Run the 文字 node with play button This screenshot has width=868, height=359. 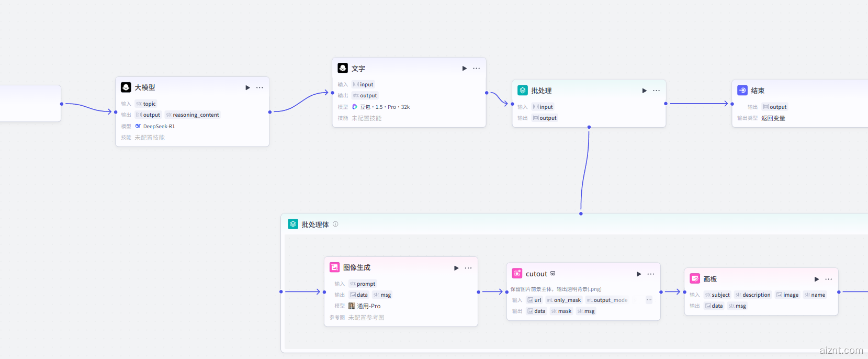pos(465,69)
